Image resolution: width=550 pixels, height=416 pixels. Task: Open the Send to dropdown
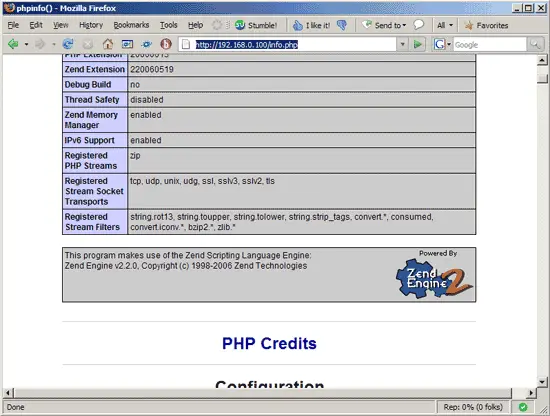tap(384, 25)
